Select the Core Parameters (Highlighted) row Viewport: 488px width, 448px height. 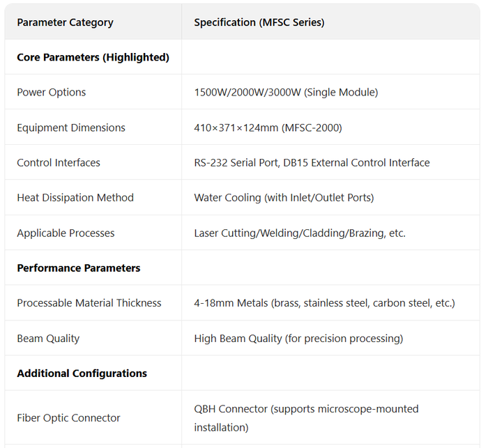click(93, 57)
